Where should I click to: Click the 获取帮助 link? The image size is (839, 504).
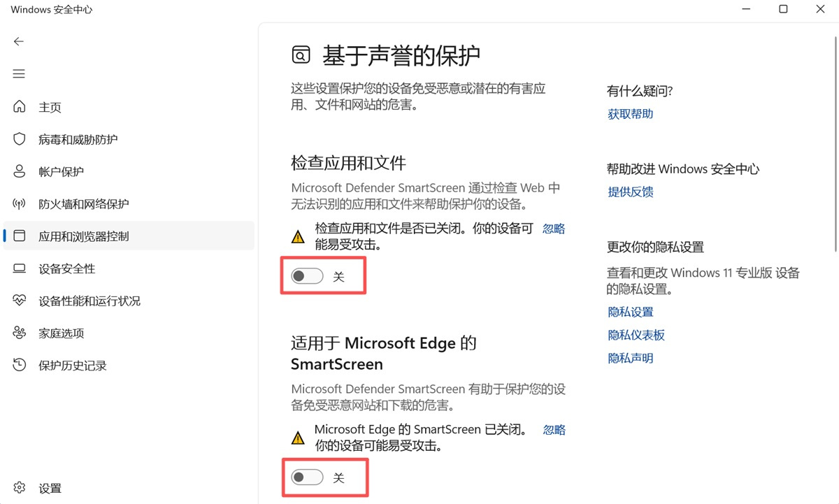click(630, 114)
